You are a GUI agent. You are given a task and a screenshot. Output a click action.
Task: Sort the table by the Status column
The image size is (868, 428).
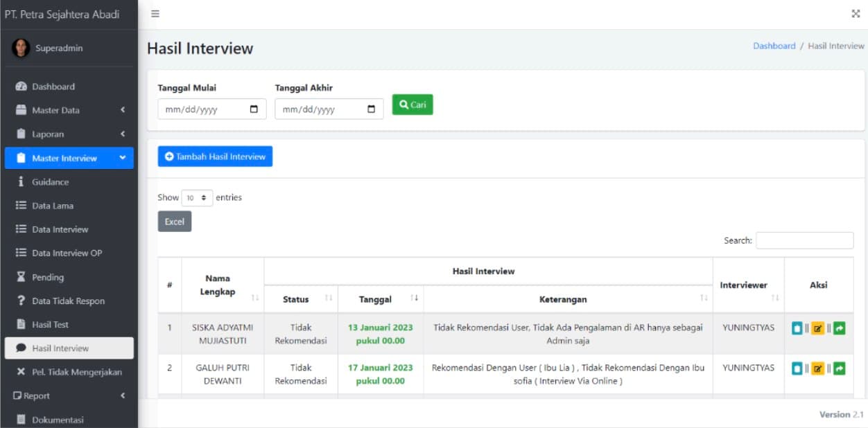point(329,298)
